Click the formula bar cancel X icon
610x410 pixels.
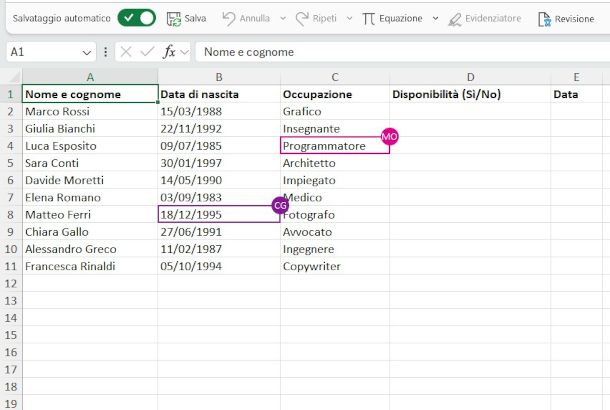pyautogui.click(x=126, y=52)
